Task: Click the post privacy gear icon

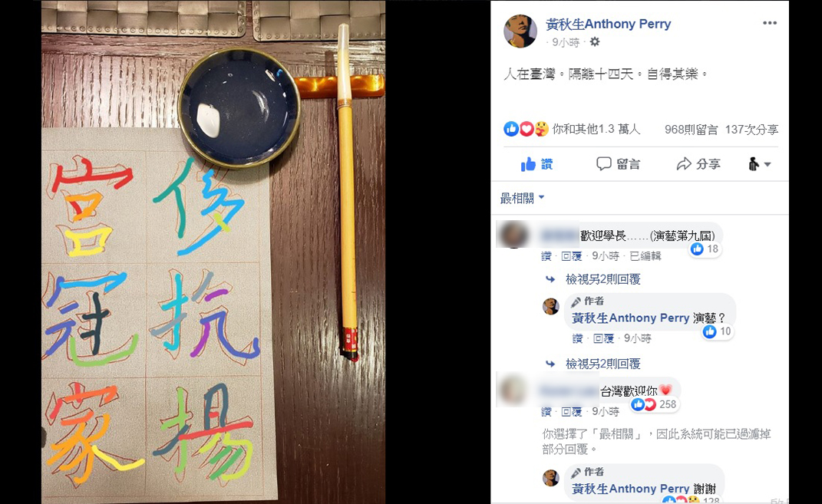Action: 595,42
